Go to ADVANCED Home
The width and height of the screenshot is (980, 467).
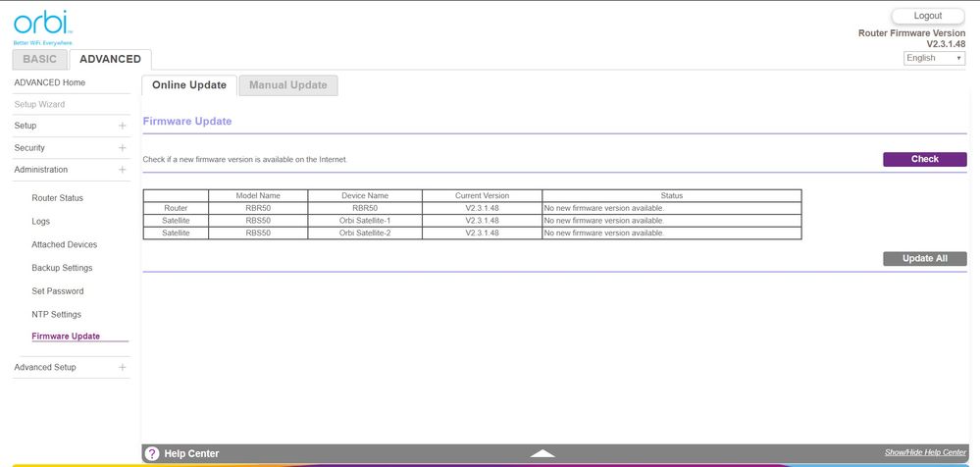(x=49, y=82)
